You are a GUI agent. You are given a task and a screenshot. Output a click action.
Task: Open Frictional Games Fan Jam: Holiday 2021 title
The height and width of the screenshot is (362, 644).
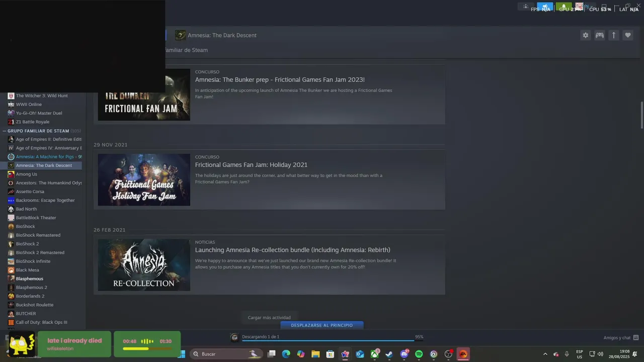tap(251, 165)
